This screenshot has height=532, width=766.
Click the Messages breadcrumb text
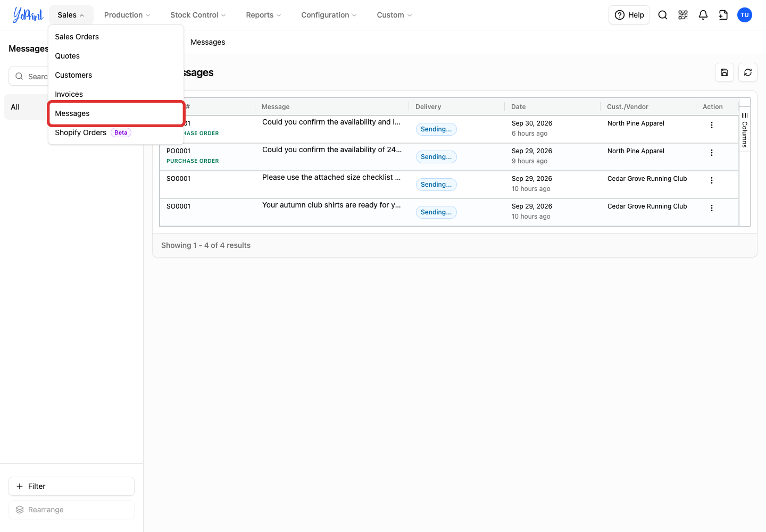click(208, 42)
